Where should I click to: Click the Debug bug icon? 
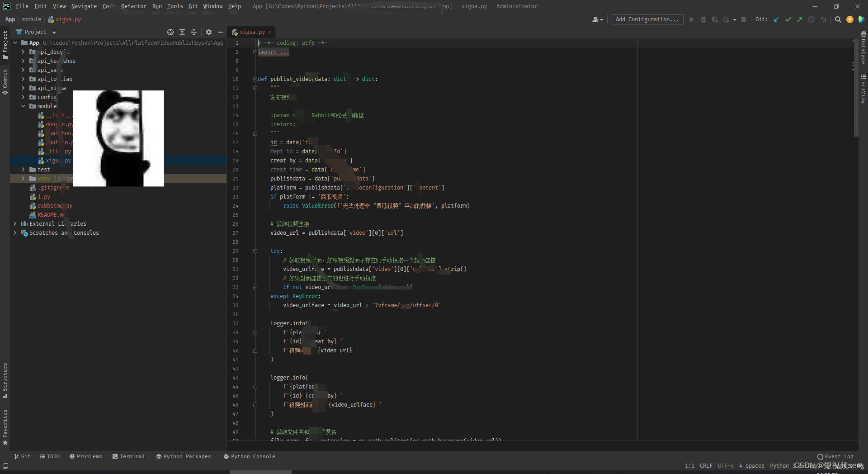click(703, 19)
